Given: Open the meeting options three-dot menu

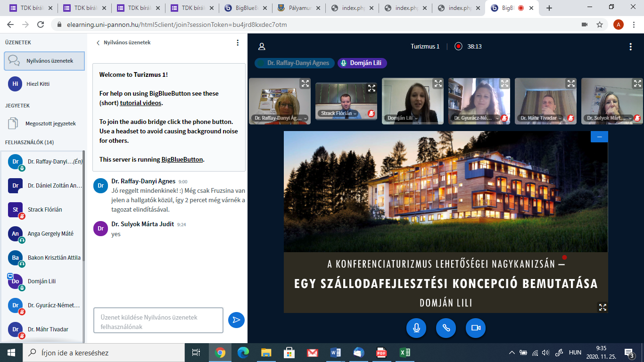Looking at the screenshot, I should click(x=630, y=46).
